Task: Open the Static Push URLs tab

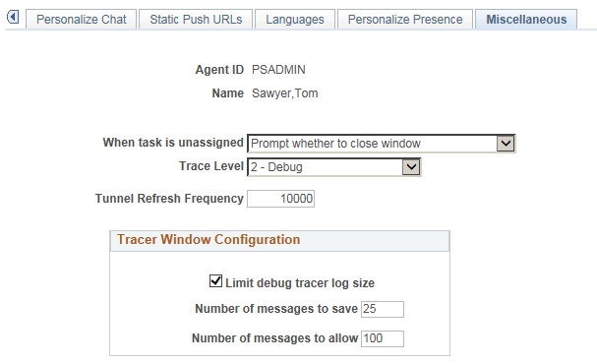Action: (x=196, y=19)
